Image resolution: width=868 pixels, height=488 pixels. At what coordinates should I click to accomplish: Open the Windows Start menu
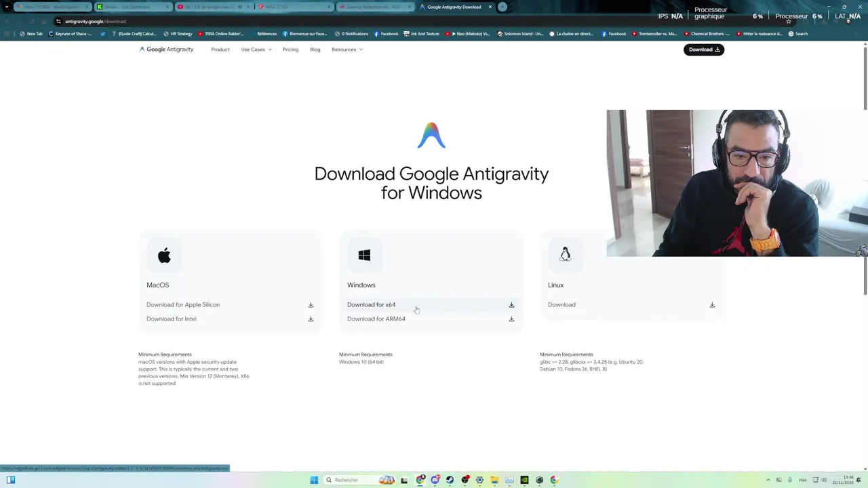click(314, 480)
